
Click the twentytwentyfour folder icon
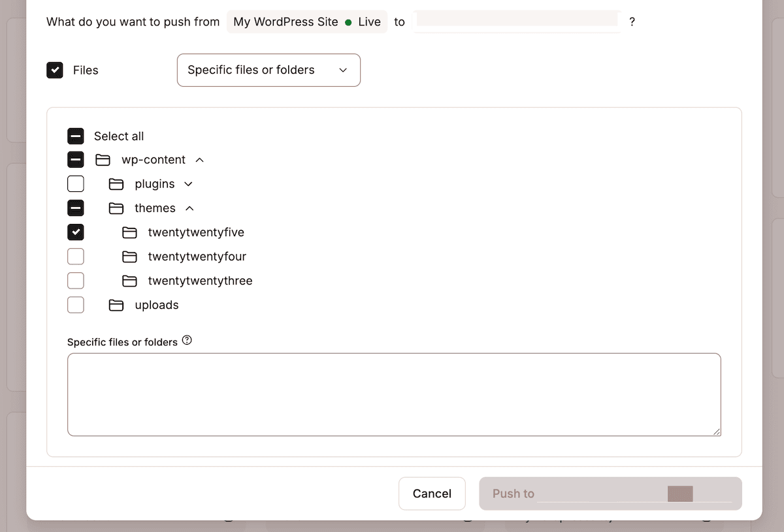point(129,256)
